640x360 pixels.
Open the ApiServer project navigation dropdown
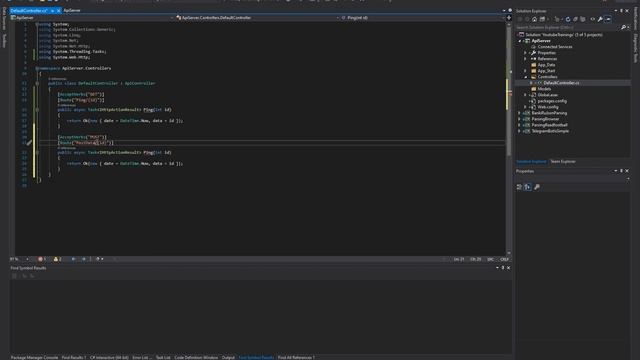coord(93,18)
